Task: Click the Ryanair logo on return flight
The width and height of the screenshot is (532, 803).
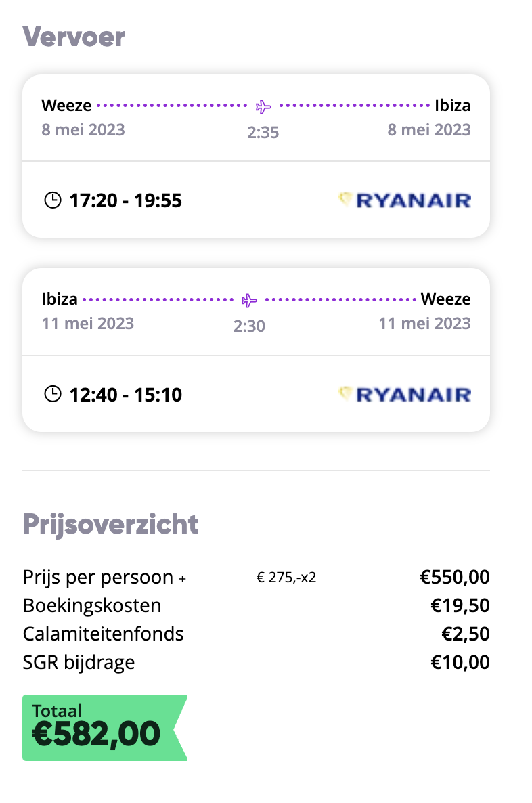Action: click(x=405, y=394)
